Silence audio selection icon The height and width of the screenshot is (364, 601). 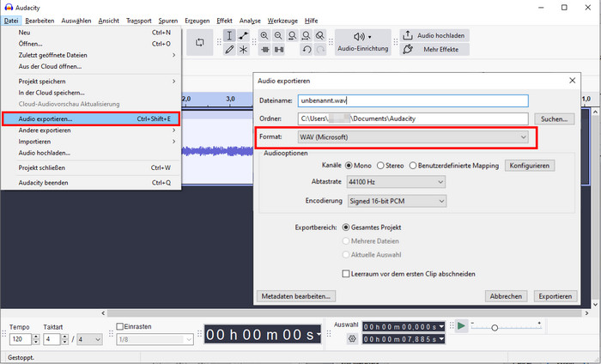279,50
